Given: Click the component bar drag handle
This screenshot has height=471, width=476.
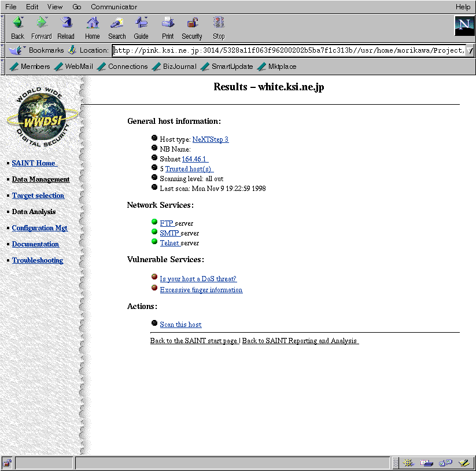Looking at the screenshot, I should coord(395,463).
